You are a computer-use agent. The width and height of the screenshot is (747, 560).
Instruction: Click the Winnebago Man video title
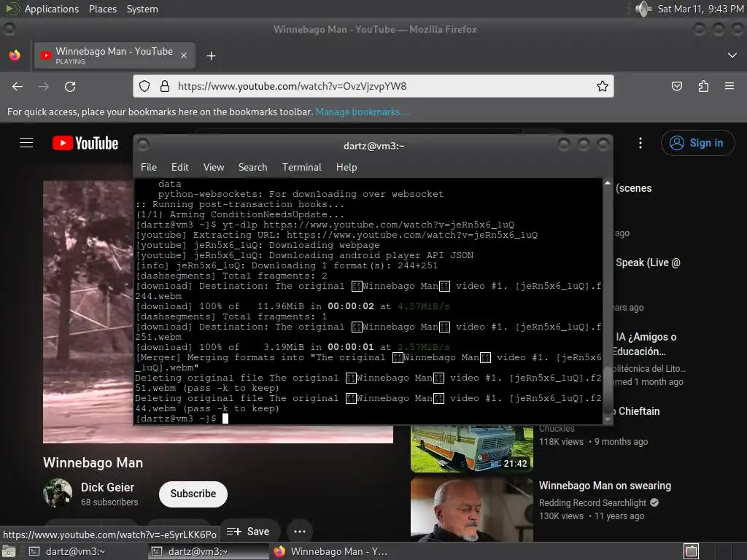93,463
